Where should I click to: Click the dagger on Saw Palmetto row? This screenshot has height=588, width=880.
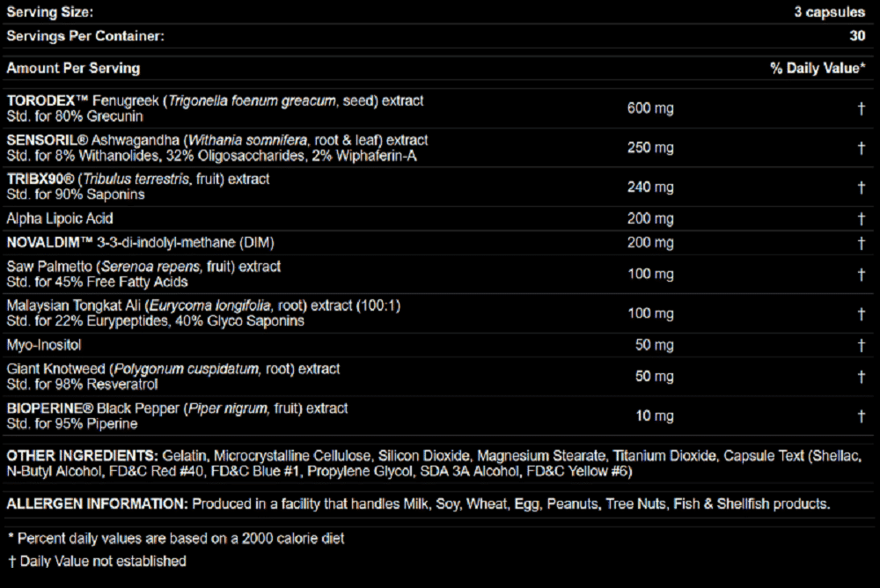click(861, 275)
